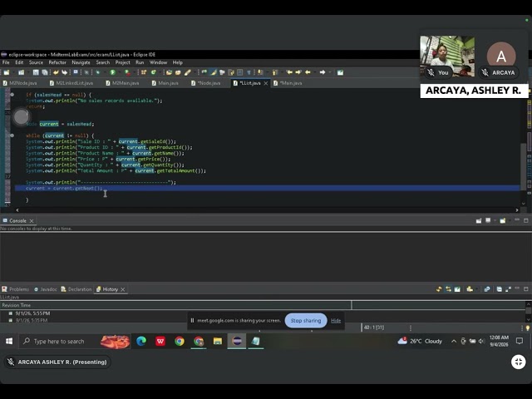This screenshot has height=399, width=532.
Task: Click the editor horizontal scrollbar right arrow
Action: pyautogui.click(x=517, y=210)
